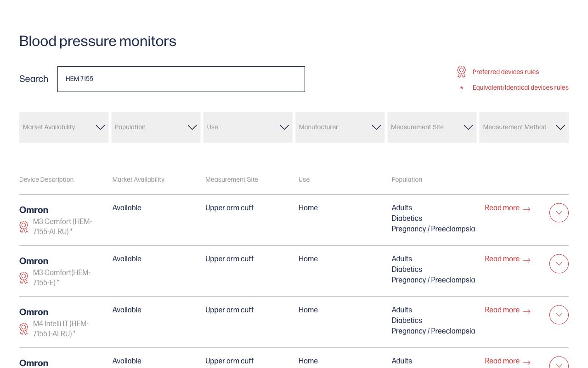Click the Market Availability column header in the table

[138, 179]
